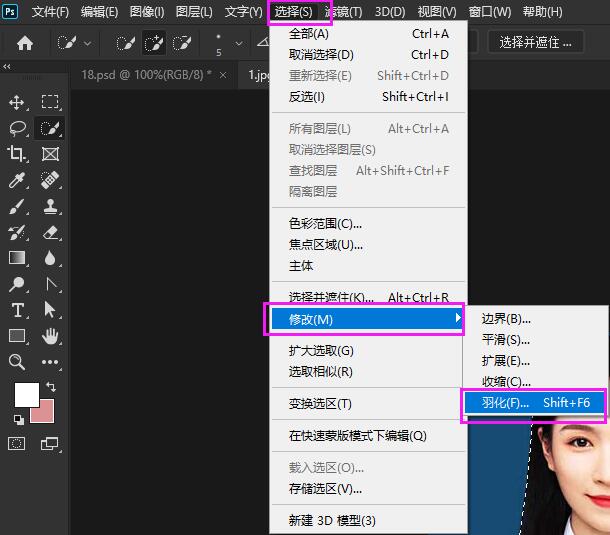Choose 主体 Subject

(368, 266)
